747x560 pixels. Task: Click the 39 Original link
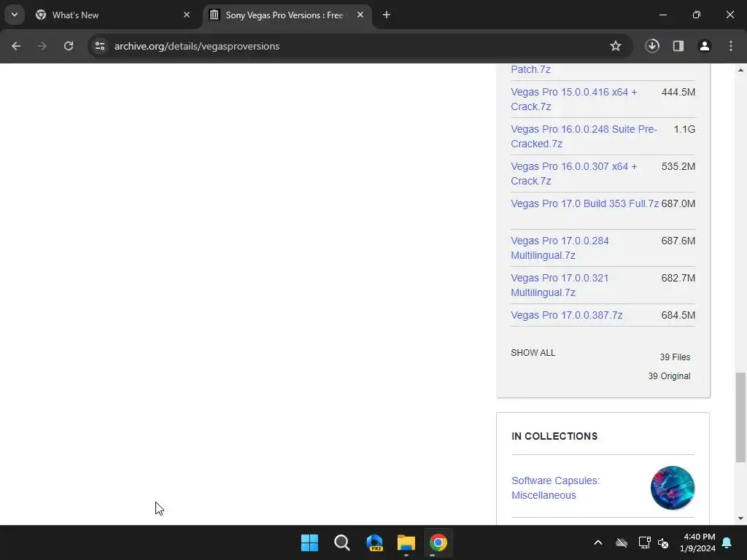tap(669, 376)
